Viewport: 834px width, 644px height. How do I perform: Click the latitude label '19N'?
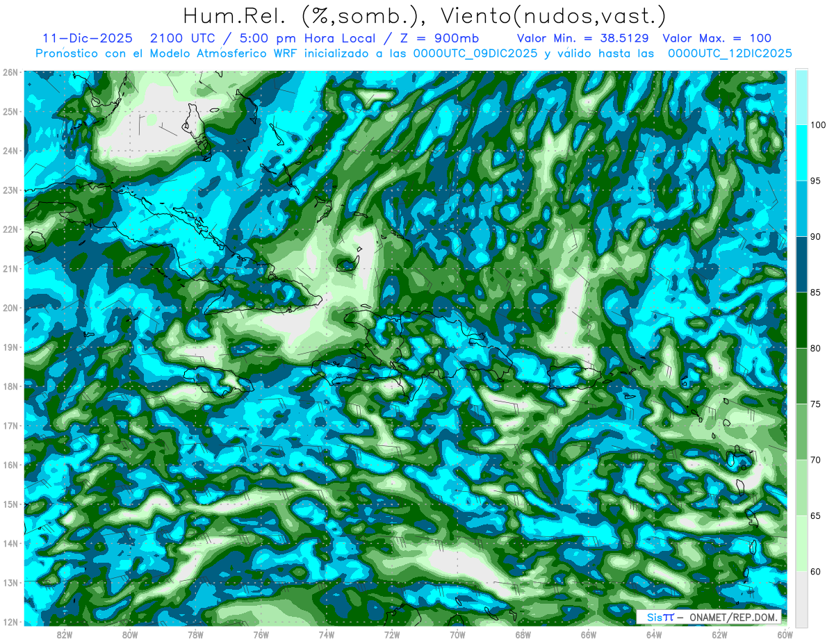pos(10,347)
